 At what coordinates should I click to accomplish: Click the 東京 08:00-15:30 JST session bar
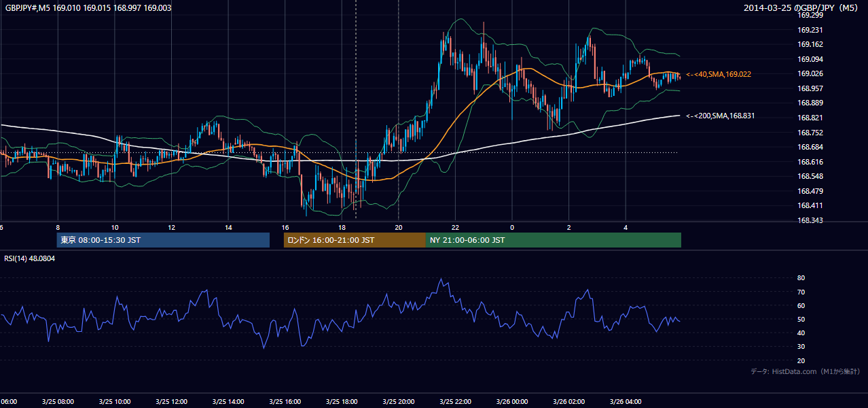(163, 240)
